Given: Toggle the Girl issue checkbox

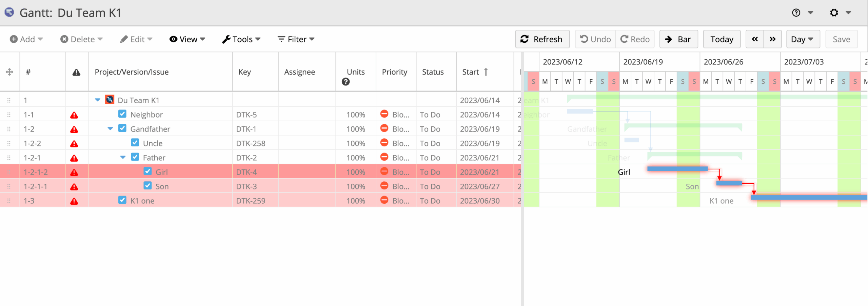Looking at the screenshot, I should [x=147, y=171].
